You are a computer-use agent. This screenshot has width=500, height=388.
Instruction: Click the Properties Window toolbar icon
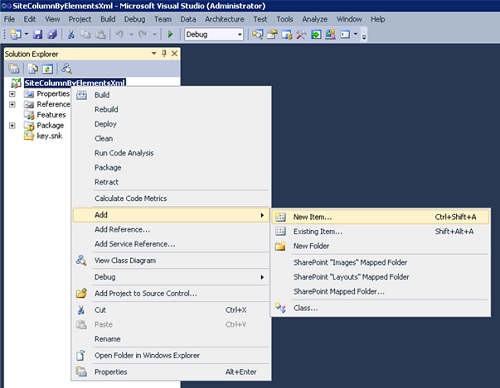tap(272, 34)
